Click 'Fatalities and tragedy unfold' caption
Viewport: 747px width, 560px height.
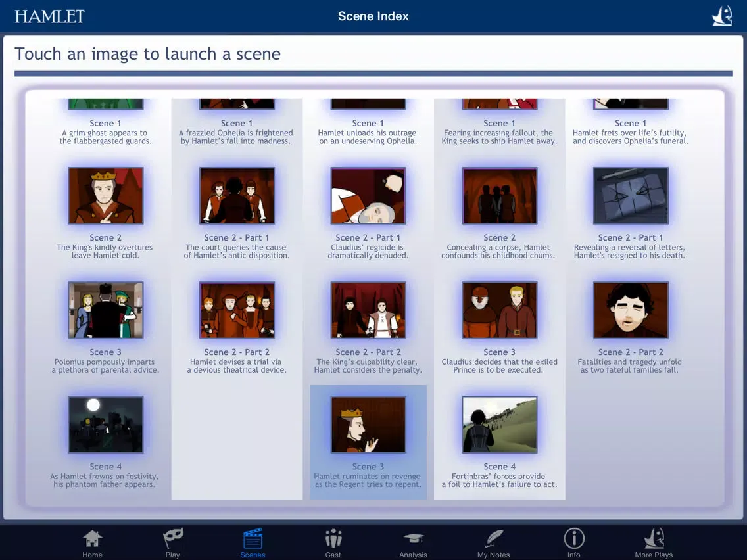(x=630, y=365)
